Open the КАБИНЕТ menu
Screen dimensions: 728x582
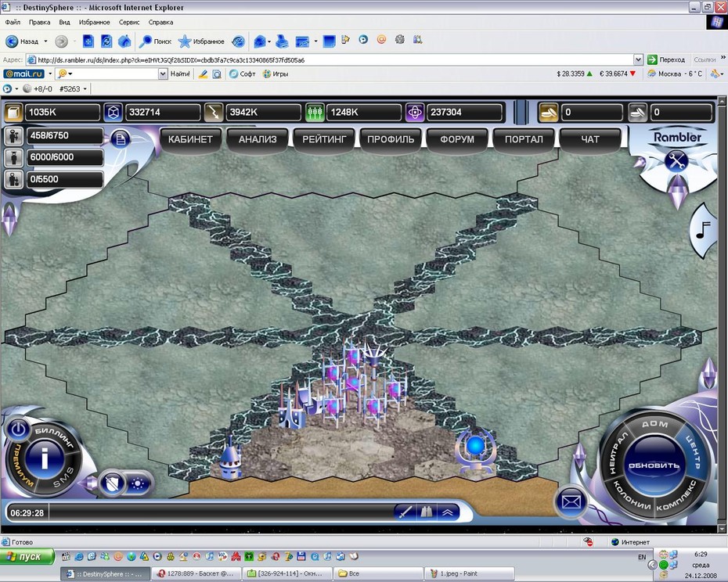coord(190,139)
